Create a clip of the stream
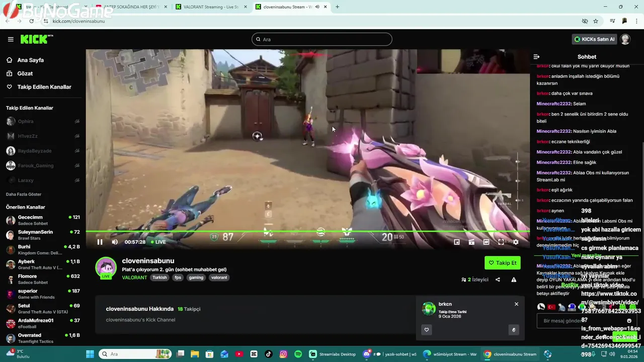 (471, 242)
